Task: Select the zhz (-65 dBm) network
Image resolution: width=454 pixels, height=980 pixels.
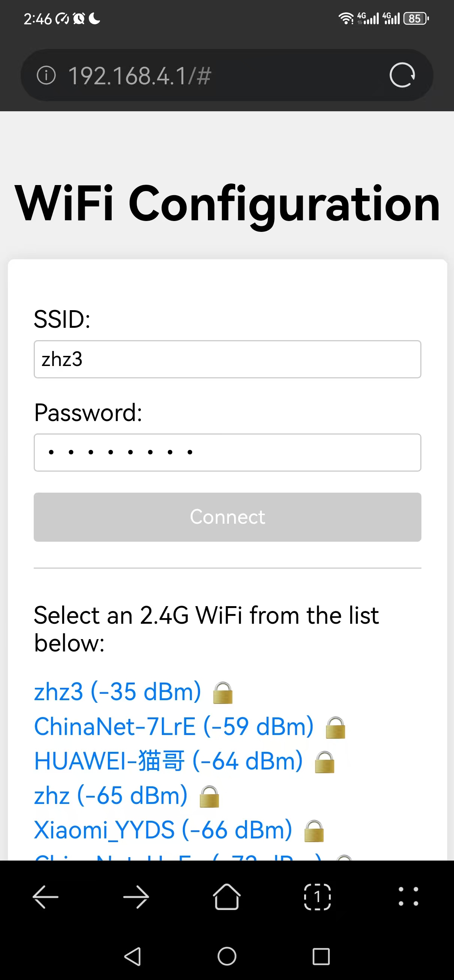Action: 111,795
